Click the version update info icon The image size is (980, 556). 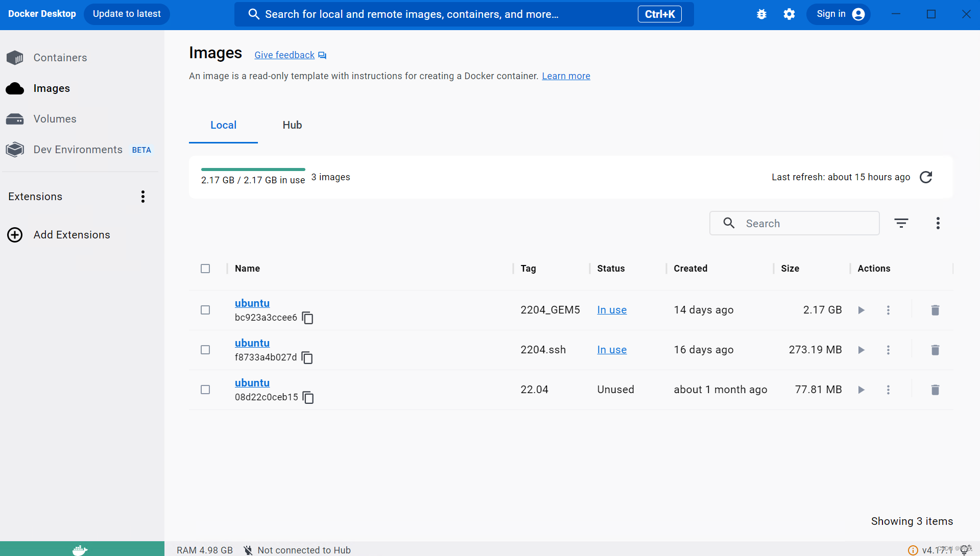click(913, 550)
